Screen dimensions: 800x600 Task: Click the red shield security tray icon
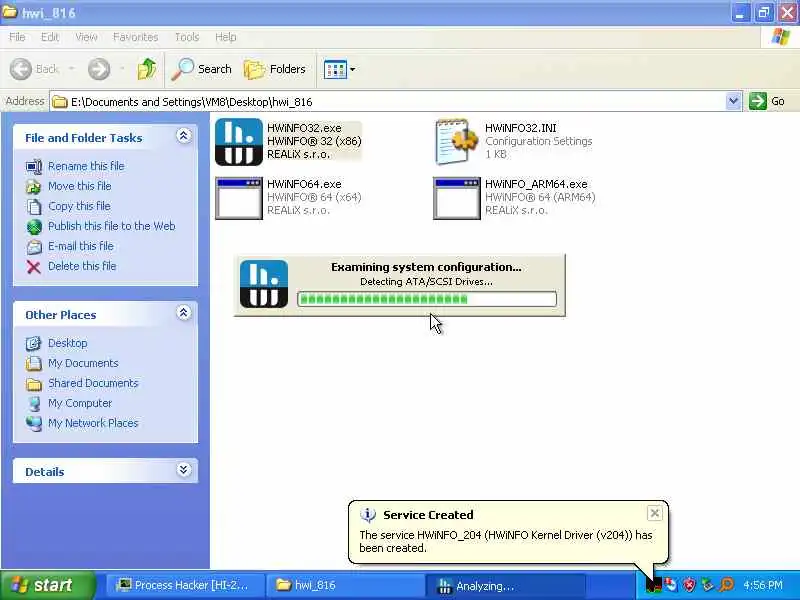(x=689, y=585)
